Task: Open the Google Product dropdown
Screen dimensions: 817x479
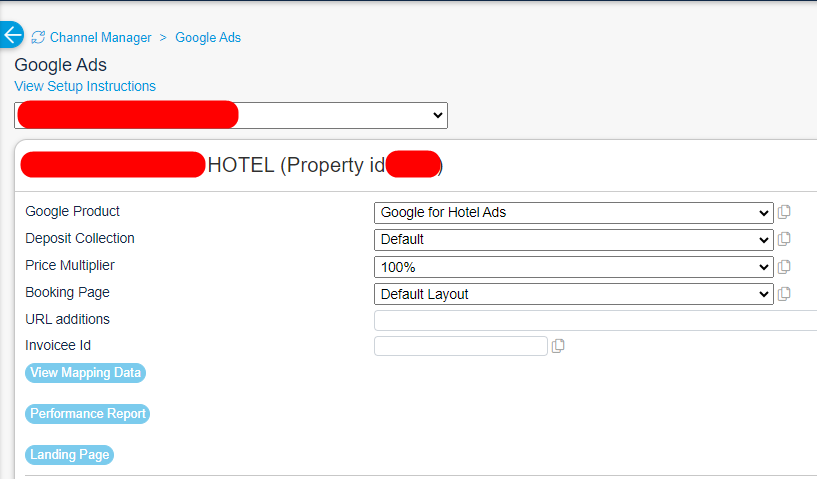Action: pyautogui.click(x=573, y=212)
